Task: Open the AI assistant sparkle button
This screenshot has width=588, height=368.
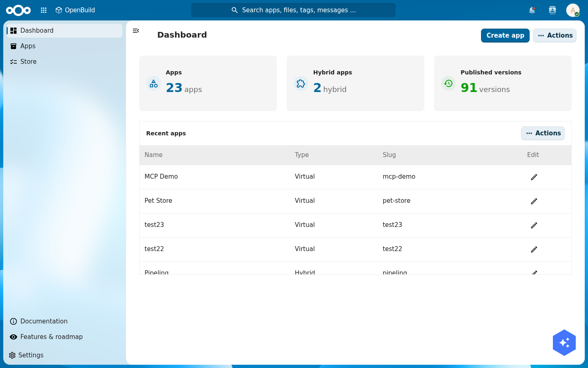Action: [564, 343]
